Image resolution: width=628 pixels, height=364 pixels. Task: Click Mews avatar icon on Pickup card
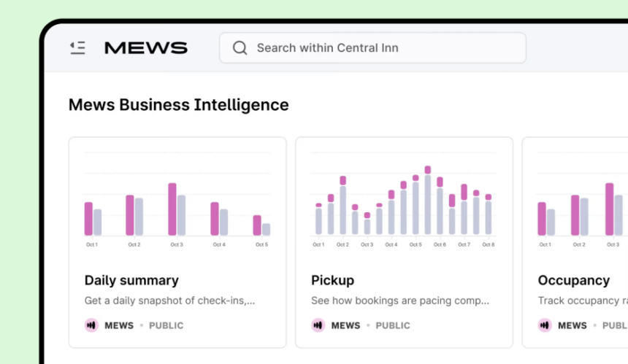pyautogui.click(x=318, y=325)
